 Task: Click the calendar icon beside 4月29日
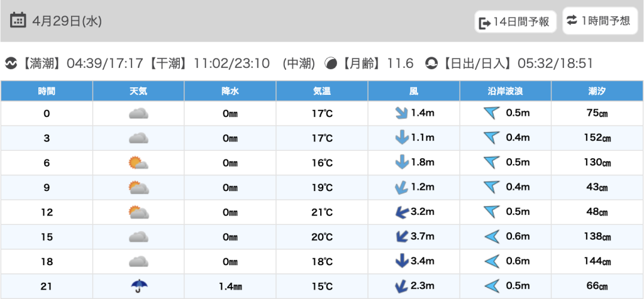tap(18, 21)
